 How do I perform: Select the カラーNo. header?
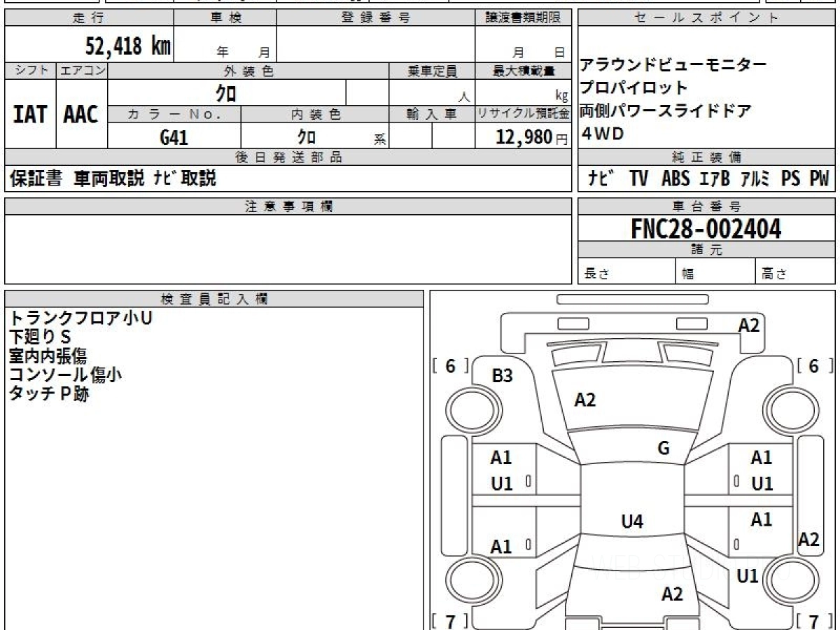(x=174, y=114)
